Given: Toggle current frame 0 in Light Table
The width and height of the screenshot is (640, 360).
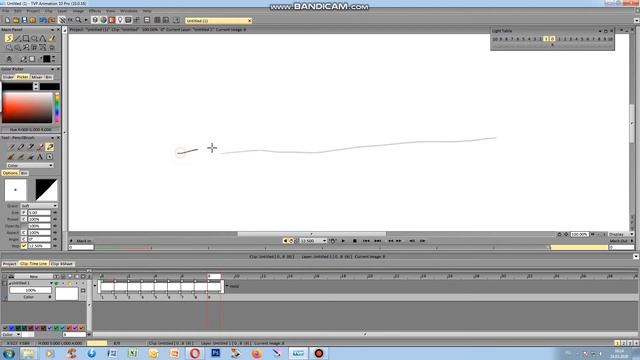Looking at the screenshot, I should pyautogui.click(x=552, y=39).
